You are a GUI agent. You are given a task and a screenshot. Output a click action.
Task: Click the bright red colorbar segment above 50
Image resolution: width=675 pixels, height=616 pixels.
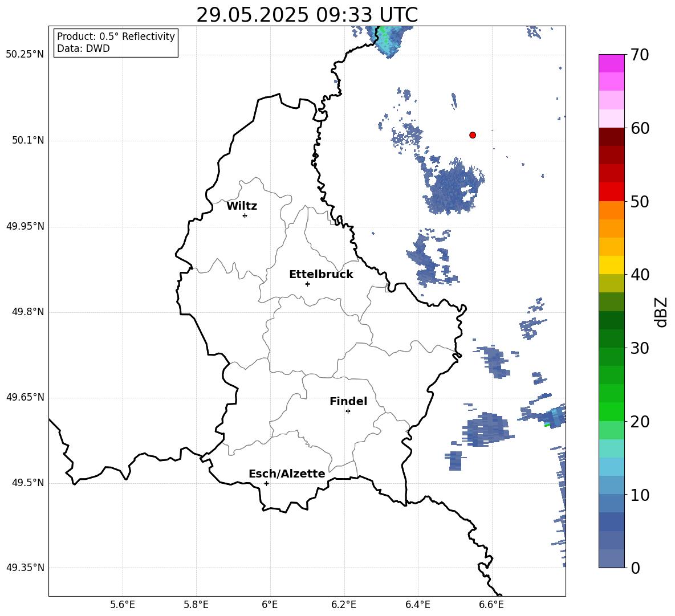611,192
